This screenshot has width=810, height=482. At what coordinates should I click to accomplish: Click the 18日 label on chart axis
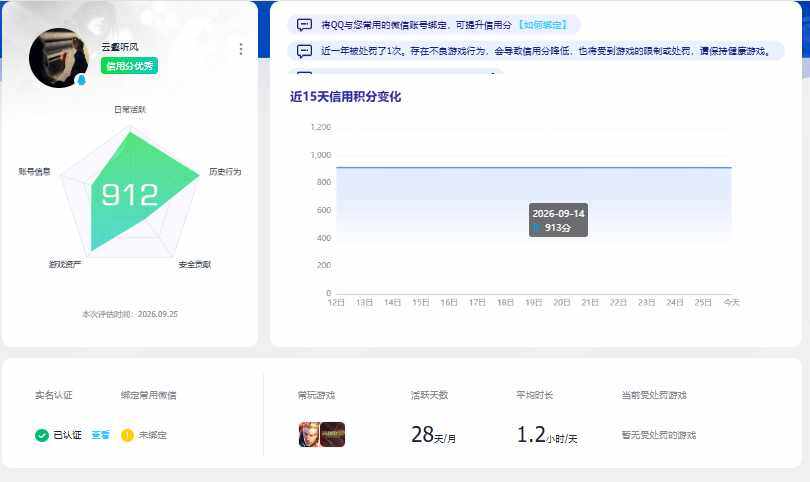(505, 302)
